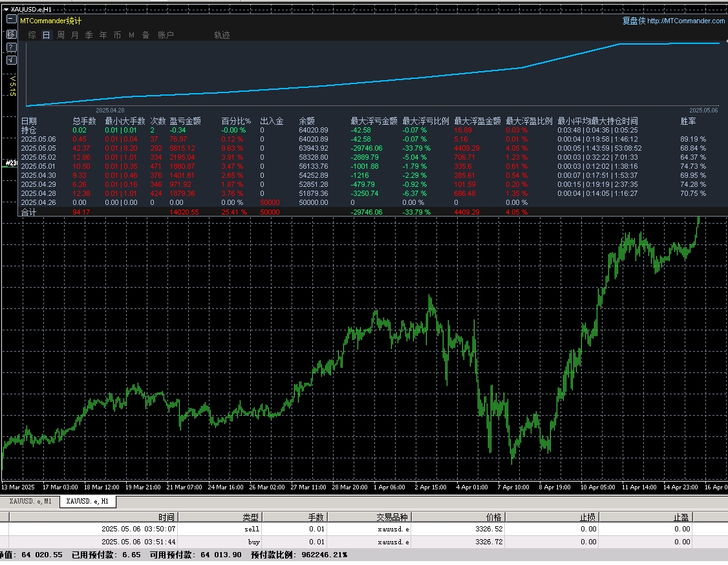
Task: Click win rate 89.19 % value
Action: coord(693,139)
